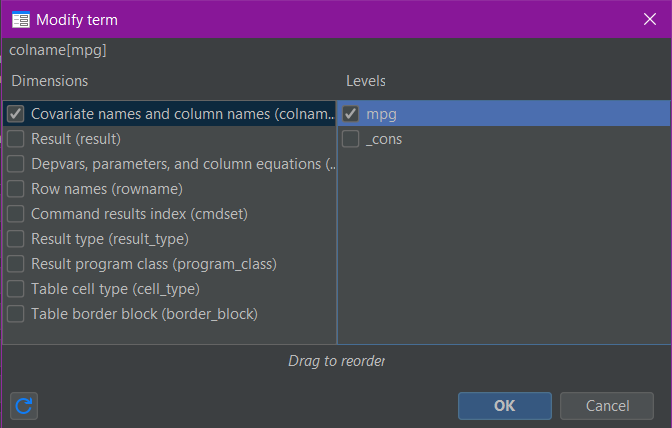This screenshot has width=672, height=428.
Task: Check Table border block (border_block) box
Action: tap(16, 314)
